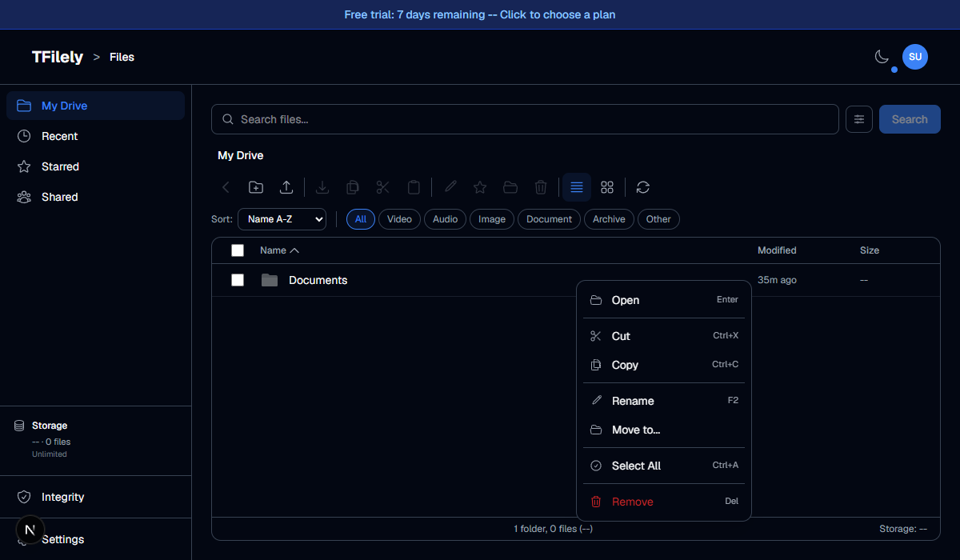Image resolution: width=960 pixels, height=560 pixels.
Task: Choose Open in the context menu
Action: pyautogui.click(x=664, y=300)
